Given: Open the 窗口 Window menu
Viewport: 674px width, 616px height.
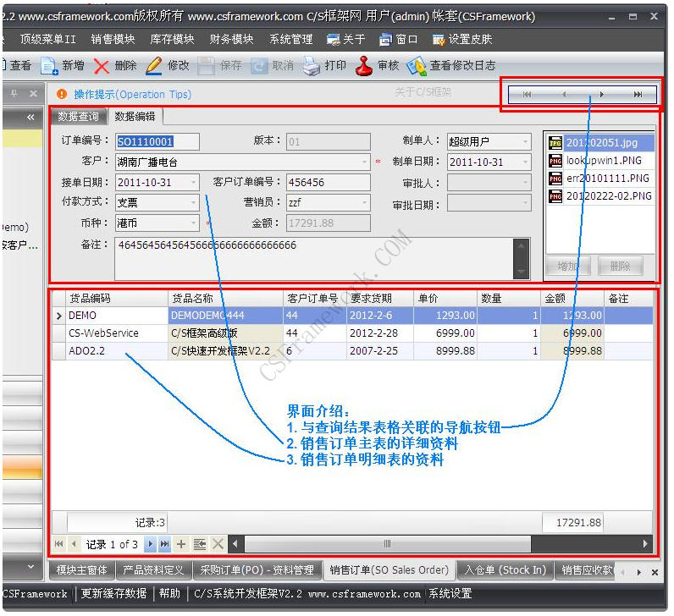Looking at the screenshot, I should [x=399, y=40].
